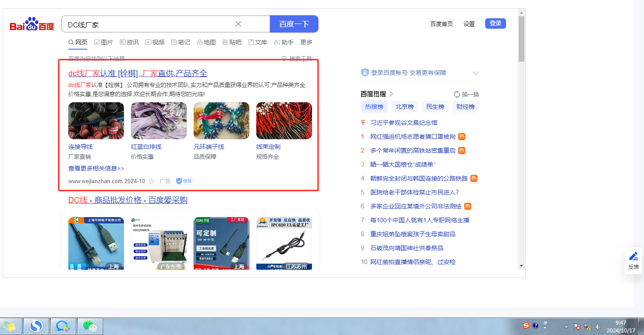This screenshot has height=335, width=644.
Task: Open hot search 朝鲜完全封闭与韩国连接的公路铁路
Action: click(x=419, y=178)
